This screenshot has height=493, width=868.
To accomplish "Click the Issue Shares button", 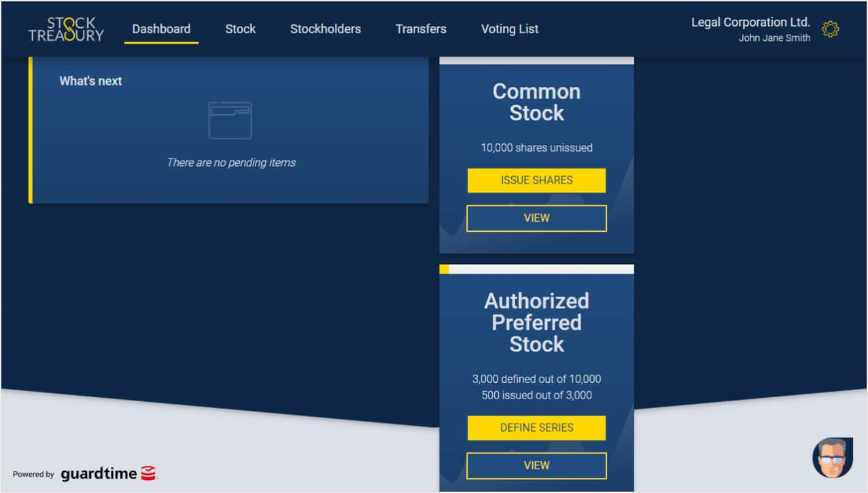I will (536, 180).
